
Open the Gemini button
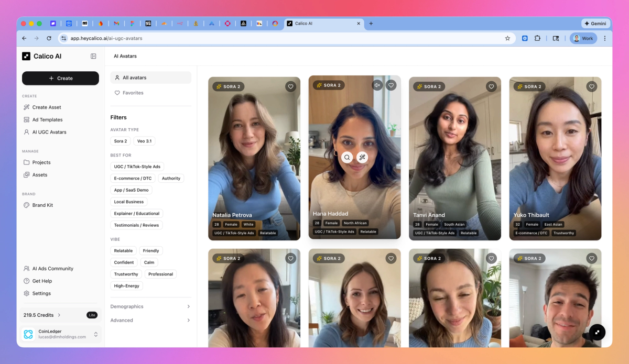point(596,24)
